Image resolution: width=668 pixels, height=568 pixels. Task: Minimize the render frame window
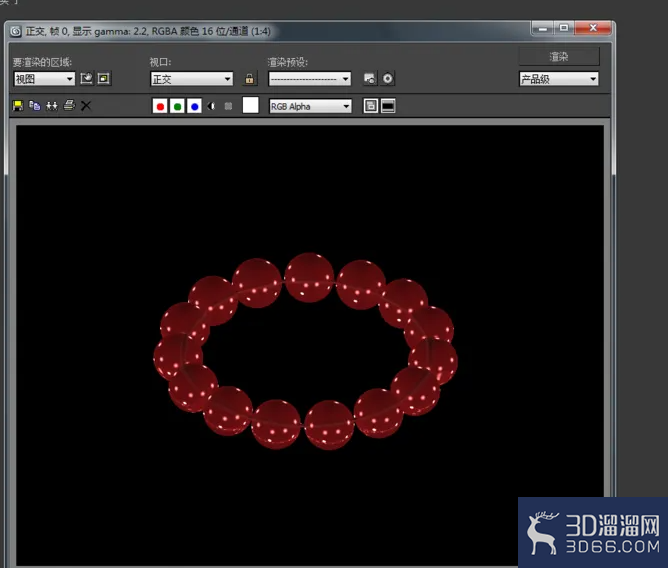542,29
